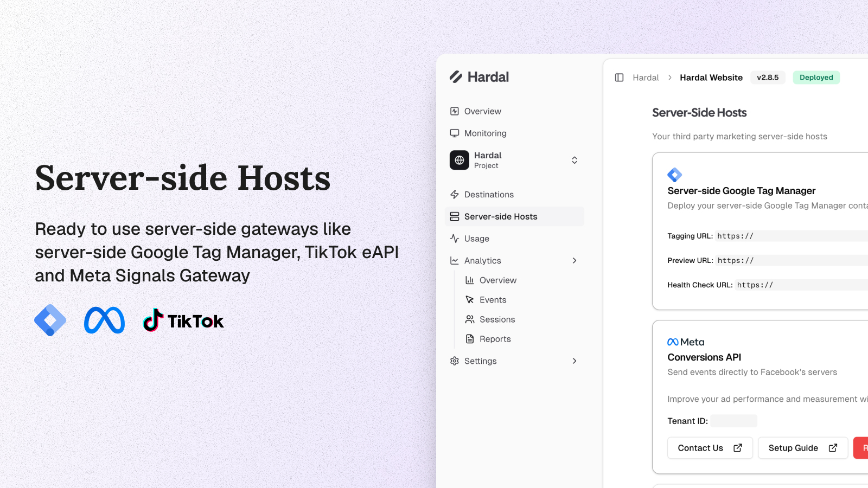Viewport: 868px width, 488px height.
Task: Click the Tenant ID value field
Action: pos(734,421)
